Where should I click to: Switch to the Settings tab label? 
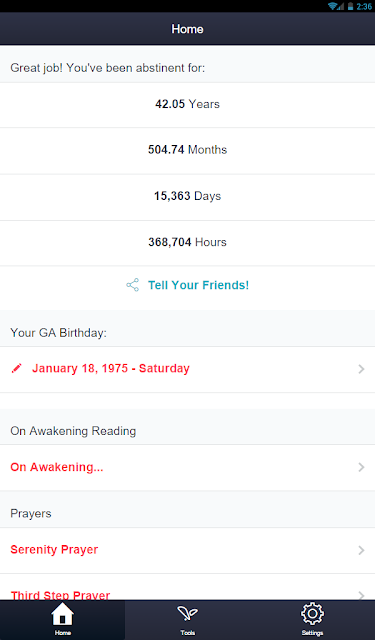[x=312, y=633]
